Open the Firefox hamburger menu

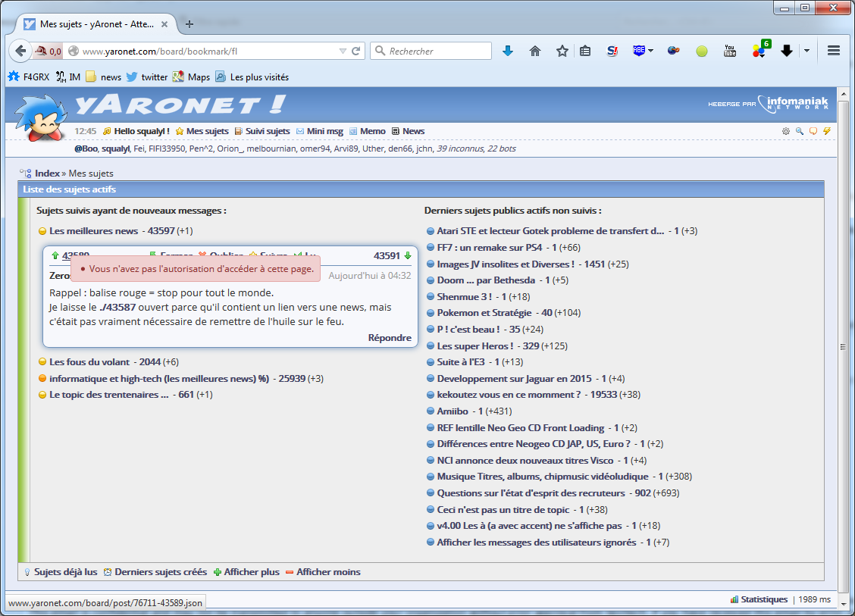[834, 51]
